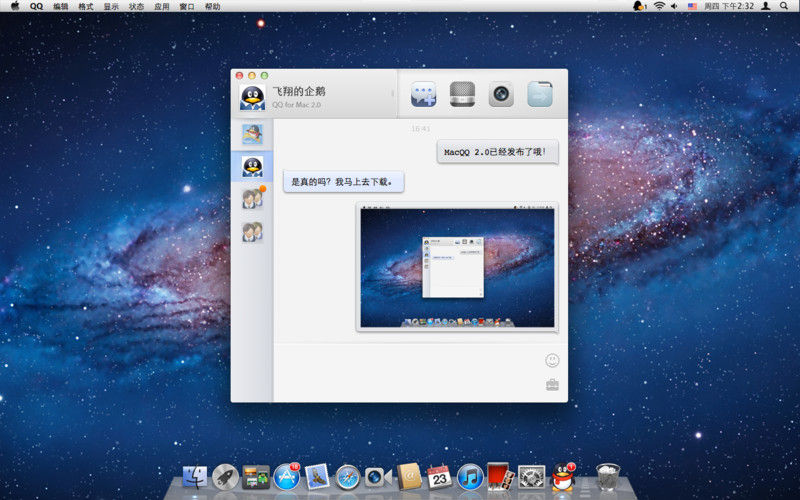Open Address Book in the Dock
800x500 pixels.
coord(409,477)
